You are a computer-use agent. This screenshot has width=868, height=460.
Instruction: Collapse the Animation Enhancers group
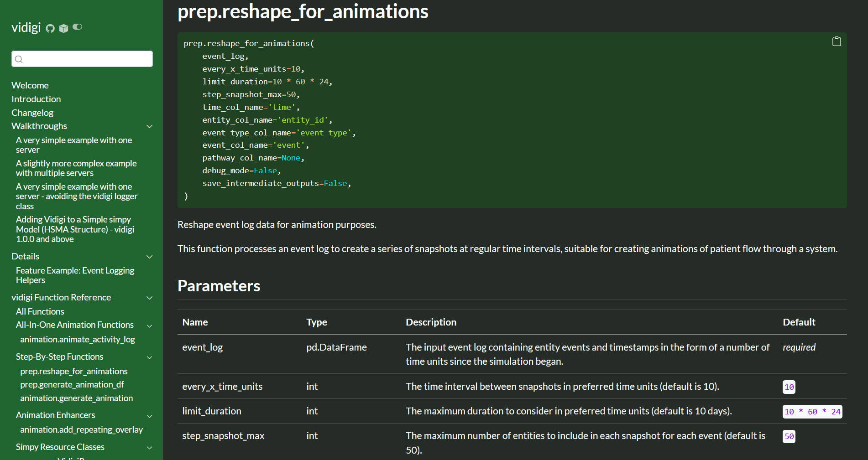pyautogui.click(x=150, y=416)
